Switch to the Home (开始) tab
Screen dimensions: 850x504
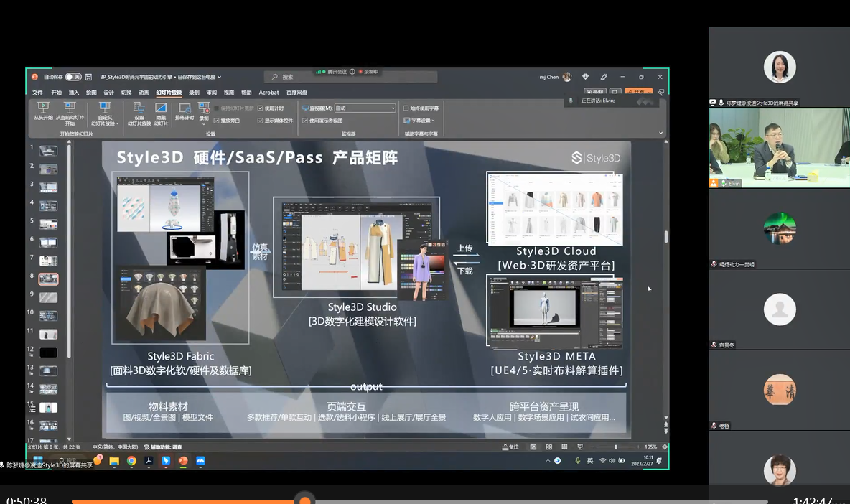click(57, 93)
